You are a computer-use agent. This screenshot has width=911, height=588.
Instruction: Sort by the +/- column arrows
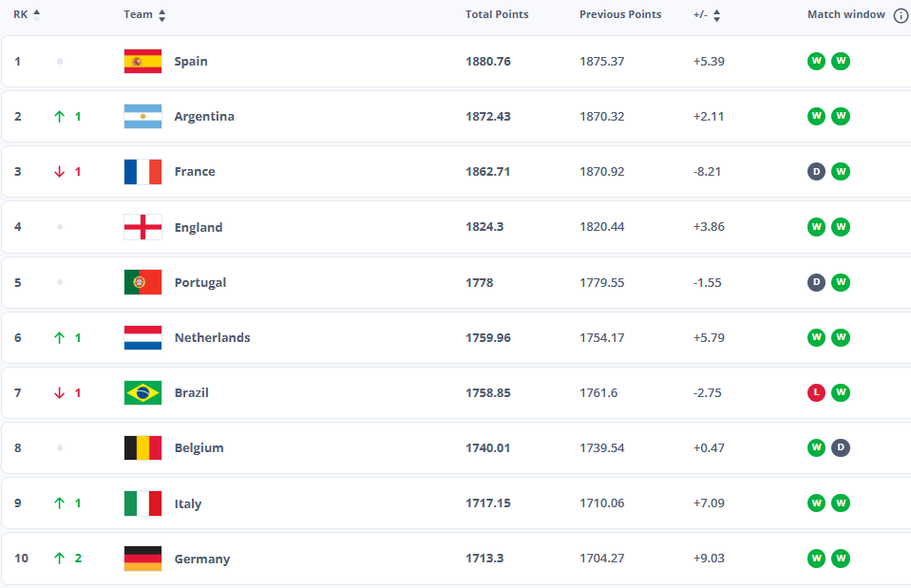(x=716, y=15)
